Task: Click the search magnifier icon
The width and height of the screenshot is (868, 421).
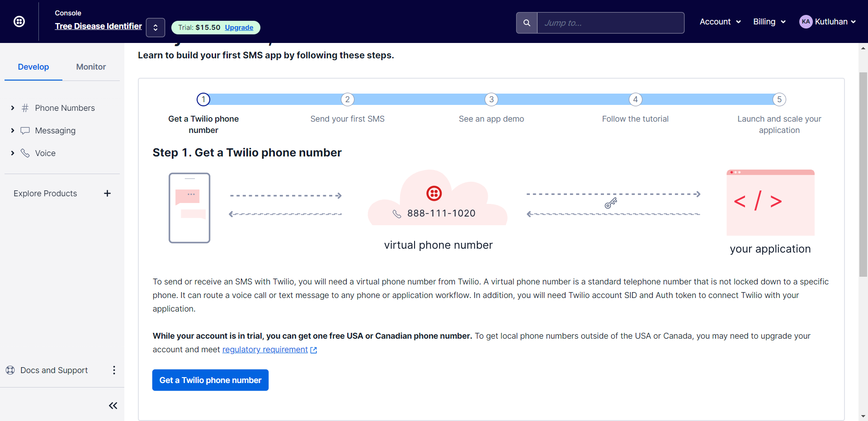Action: point(527,23)
